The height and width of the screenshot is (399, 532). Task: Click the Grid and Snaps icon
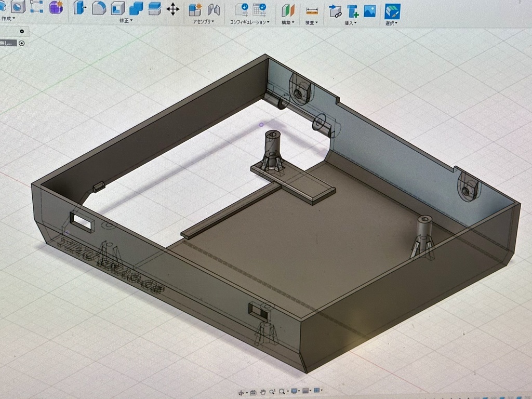click(305, 391)
